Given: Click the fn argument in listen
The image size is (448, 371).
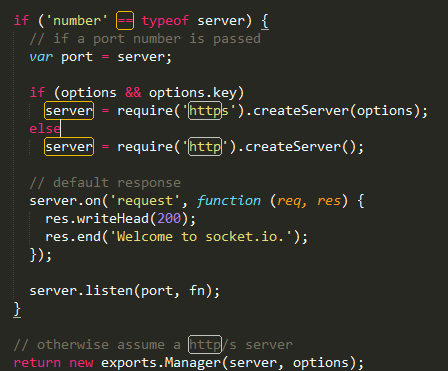Looking at the screenshot, I should point(197,291).
